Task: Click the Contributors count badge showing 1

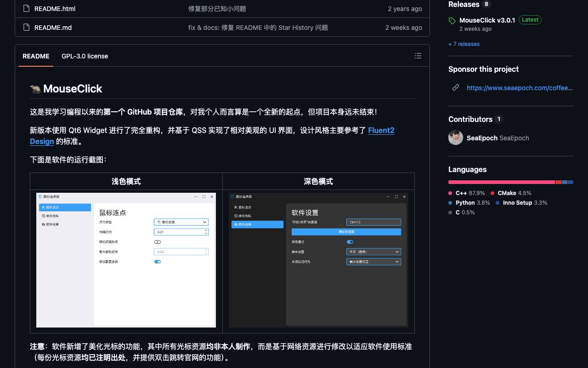Action: (499, 119)
